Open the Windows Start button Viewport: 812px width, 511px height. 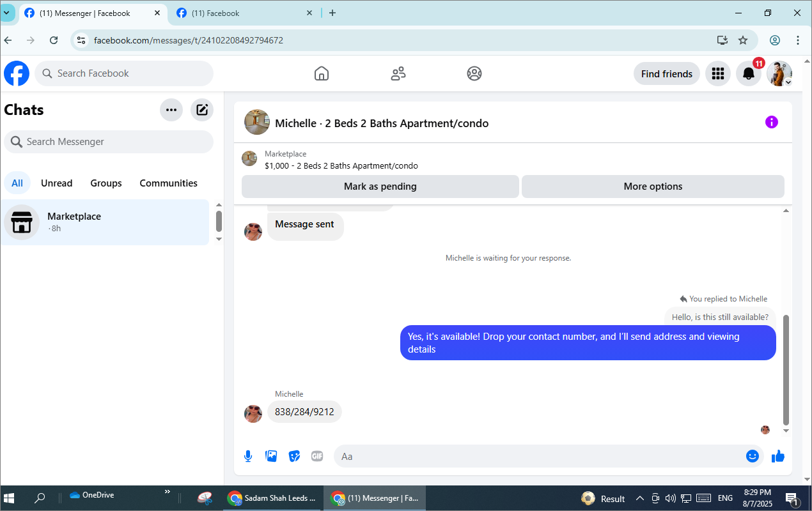(x=9, y=498)
